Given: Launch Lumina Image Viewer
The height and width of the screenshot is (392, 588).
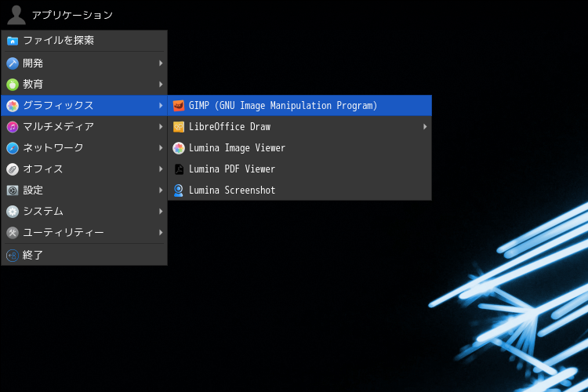Looking at the screenshot, I should [299, 148].
